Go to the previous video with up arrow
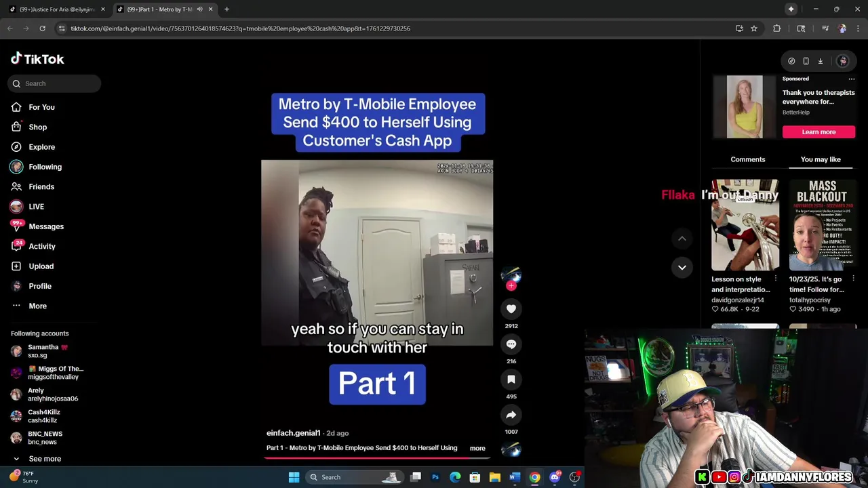Image resolution: width=868 pixels, height=488 pixels. (682, 239)
